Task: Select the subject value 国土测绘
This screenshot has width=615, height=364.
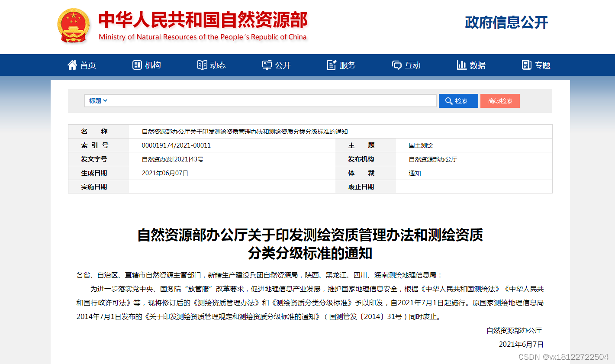Action: point(421,145)
